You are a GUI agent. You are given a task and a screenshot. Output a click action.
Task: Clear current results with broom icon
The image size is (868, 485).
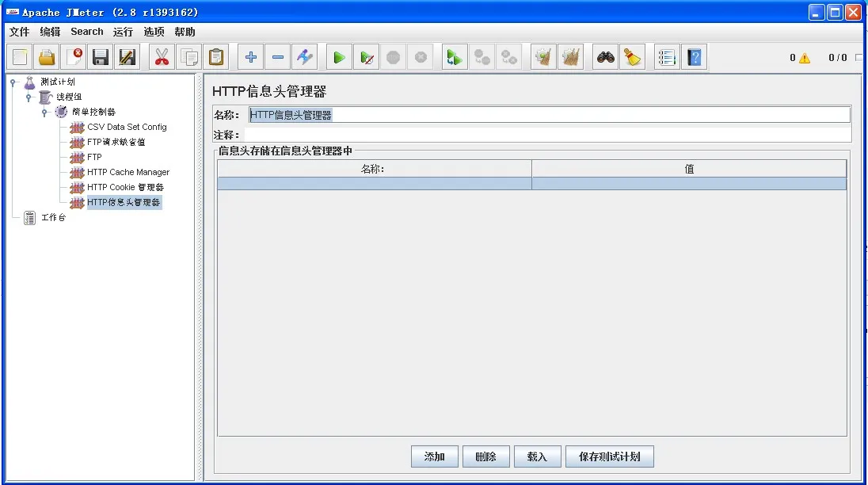click(x=543, y=57)
